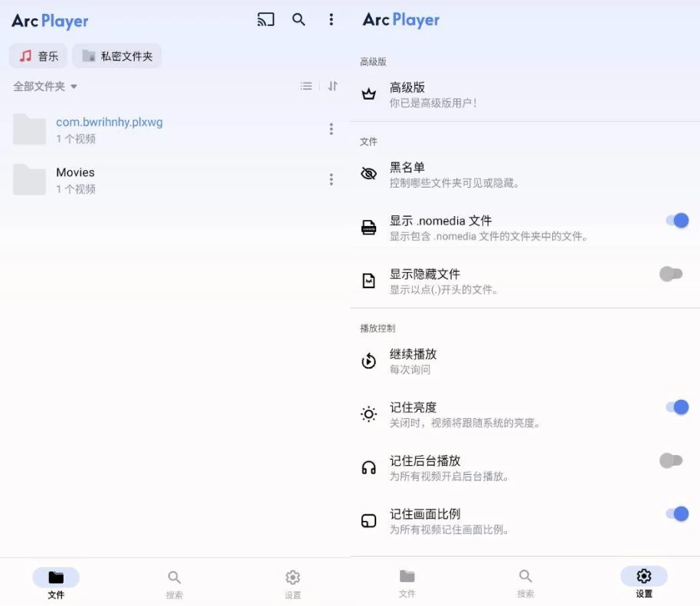Switch to 搜索 tab in left bottom bar
This screenshot has width=700, height=606.
(175, 584)
